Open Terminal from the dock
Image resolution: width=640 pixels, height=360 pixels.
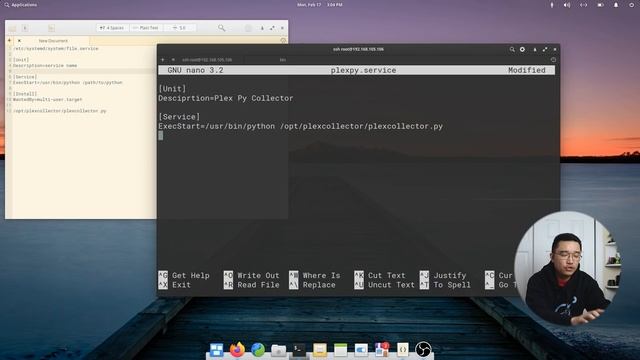(299, 350)
